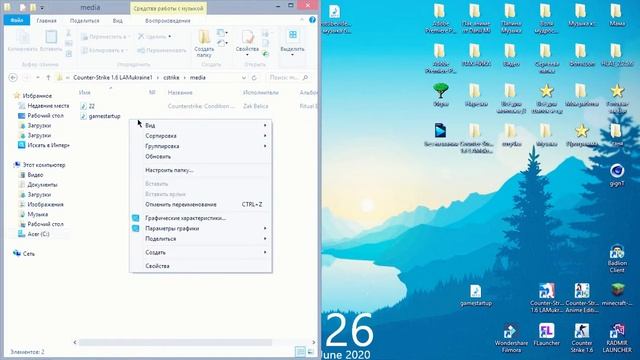Open the Переместить в dropdown
This screenshot has width=640, height=360.
coord(106,37)
